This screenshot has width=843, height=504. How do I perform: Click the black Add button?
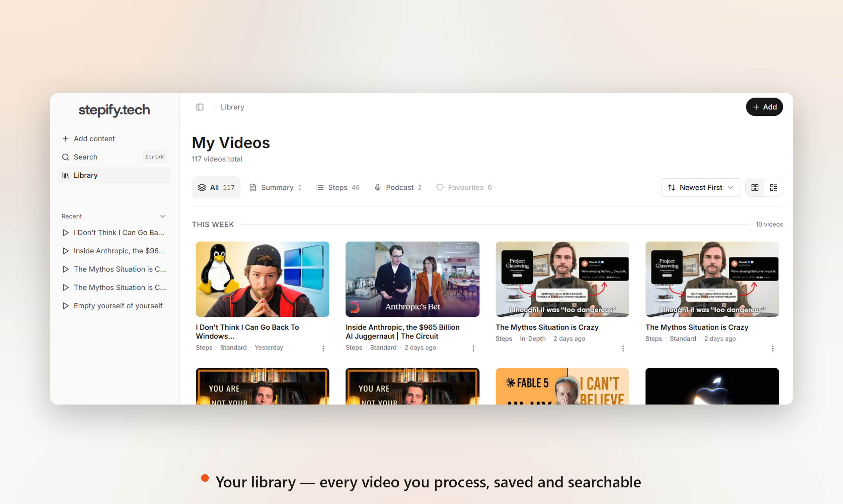(x=764, y=107)
